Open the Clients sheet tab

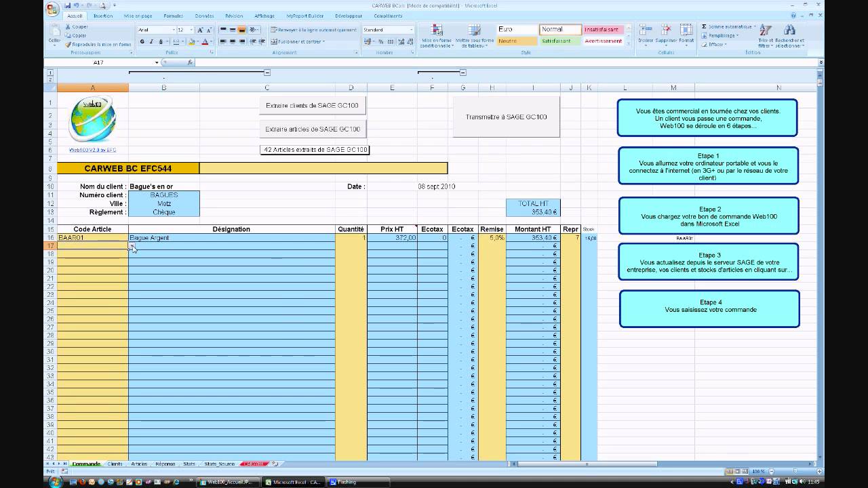(115, 464)
